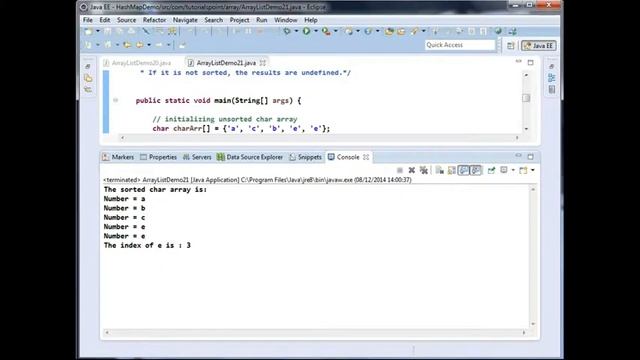Click the Run button in the toolbar
The width and height of the screenshot is (640, 360).
pos(306,31)
